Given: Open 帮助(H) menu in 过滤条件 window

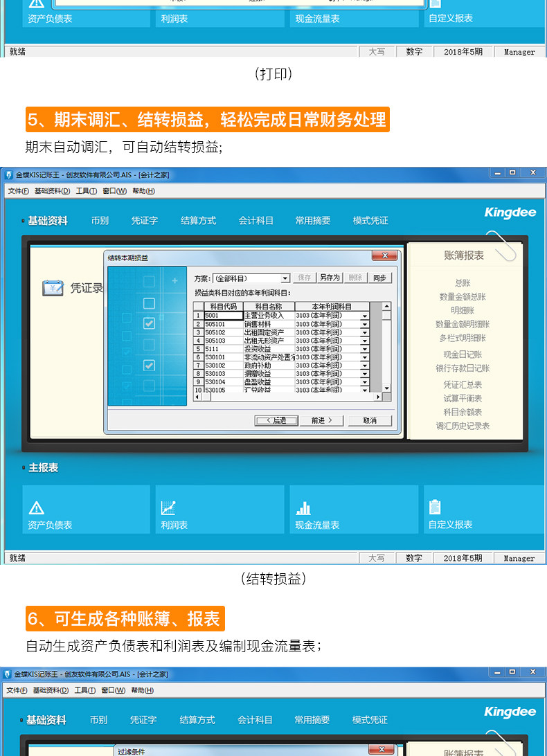Looking at the screenshot, I should [x=143, y=690].
